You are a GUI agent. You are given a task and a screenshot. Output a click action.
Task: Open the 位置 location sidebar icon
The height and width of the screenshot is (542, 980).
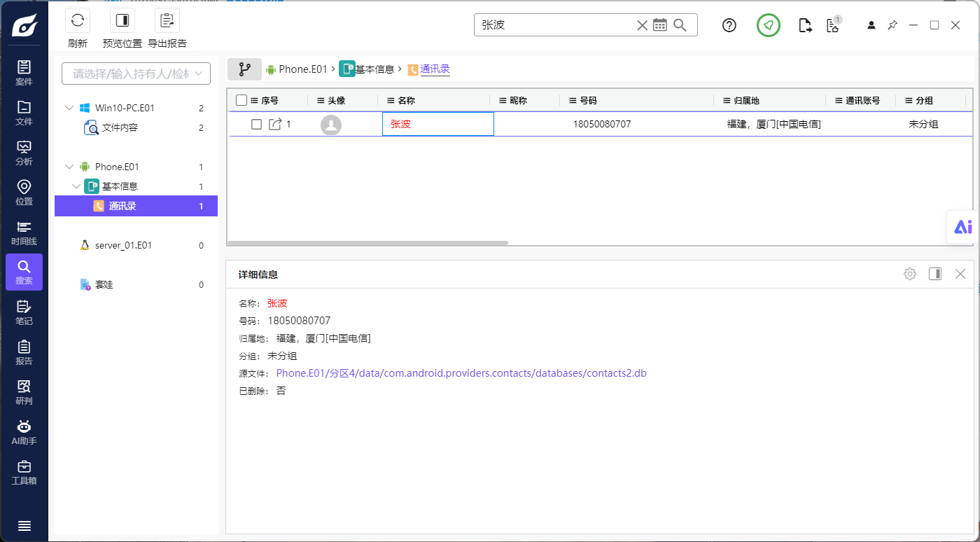[x=24, y=193]
